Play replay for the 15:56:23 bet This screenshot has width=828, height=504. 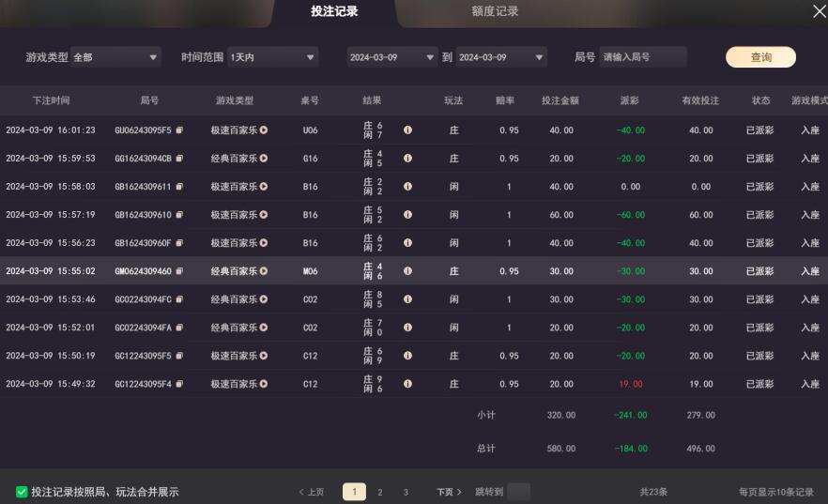pos(264,243)
